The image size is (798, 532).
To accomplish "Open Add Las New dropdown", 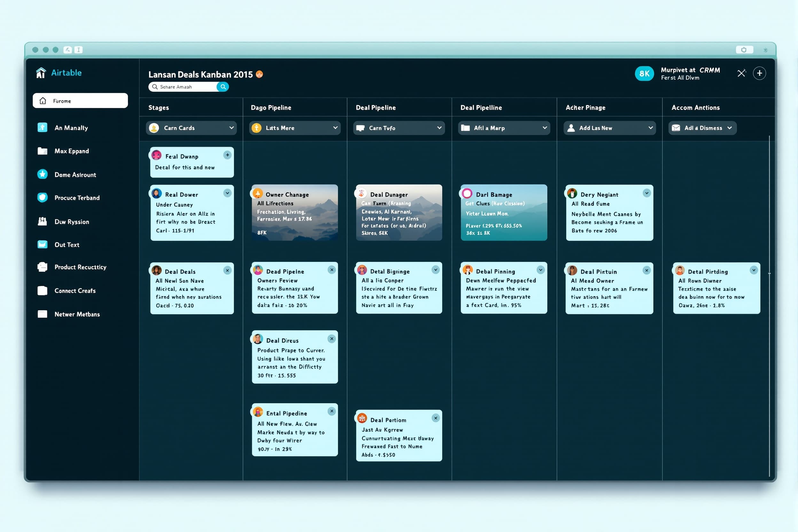I will pyautogui.click(x=609, y=128).
